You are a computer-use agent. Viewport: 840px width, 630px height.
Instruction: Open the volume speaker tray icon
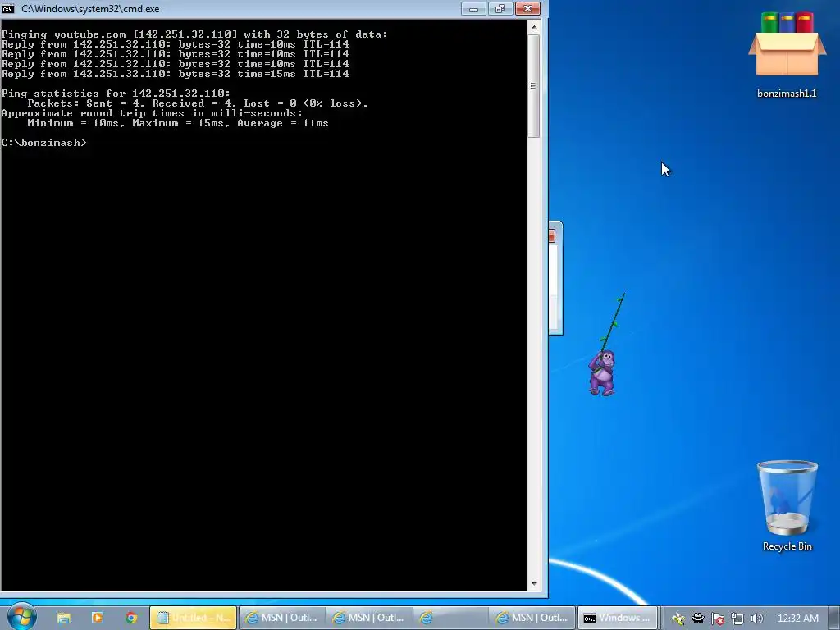click(x=756, y=619)
